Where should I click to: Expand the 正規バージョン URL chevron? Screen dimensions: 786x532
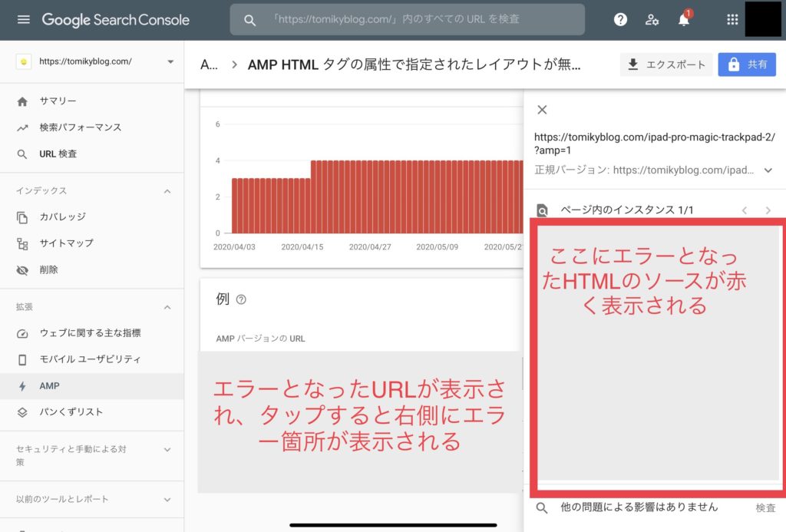(x=768, y=170)
